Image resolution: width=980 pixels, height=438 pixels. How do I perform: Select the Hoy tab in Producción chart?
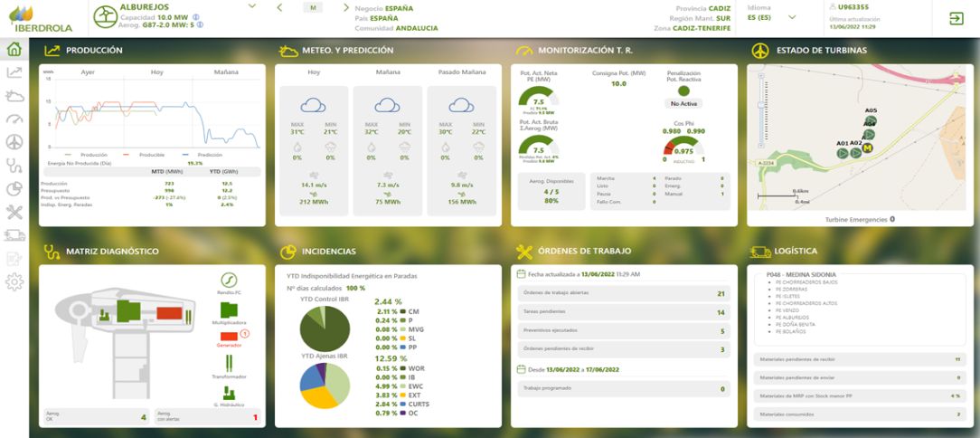click(157, 71)
